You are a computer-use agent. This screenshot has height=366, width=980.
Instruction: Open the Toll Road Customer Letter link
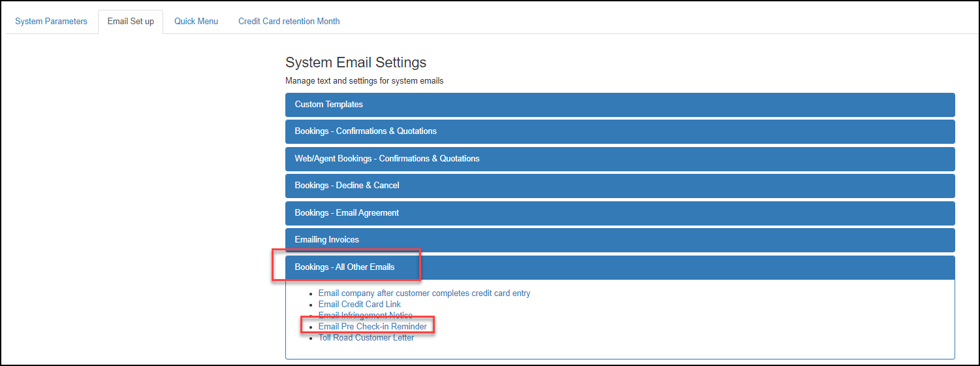click(x=366, y=338)
